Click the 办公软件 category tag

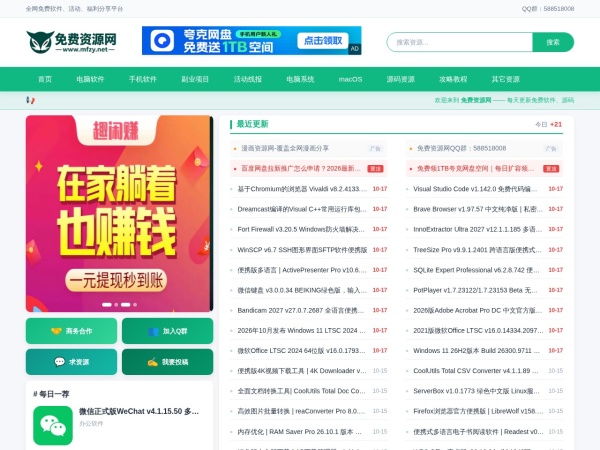coord(91,424)
